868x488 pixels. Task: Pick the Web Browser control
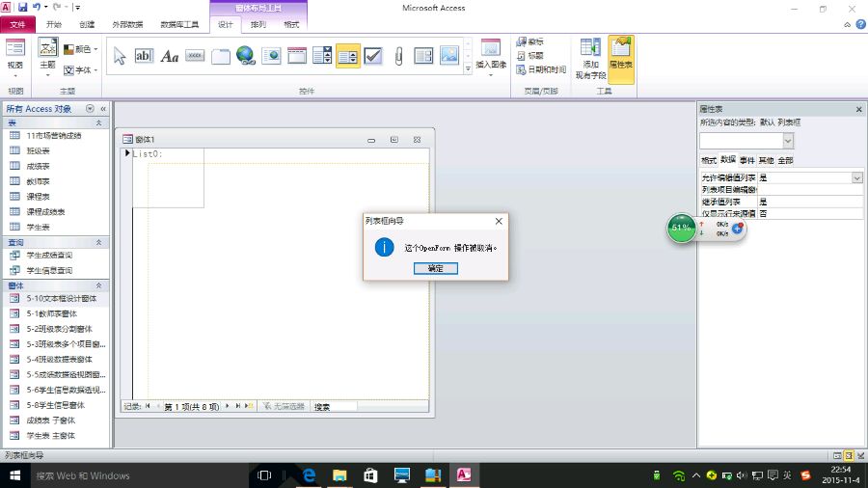point(271,56)
